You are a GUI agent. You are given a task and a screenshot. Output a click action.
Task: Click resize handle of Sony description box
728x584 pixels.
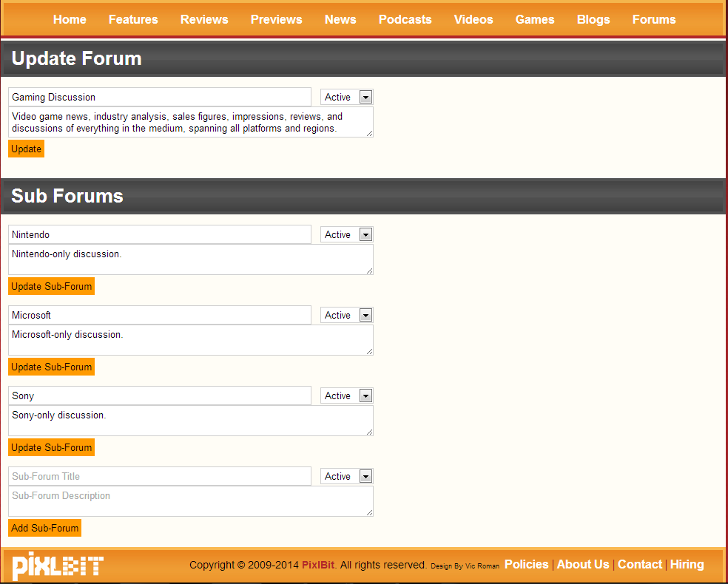tap(370, 432)
